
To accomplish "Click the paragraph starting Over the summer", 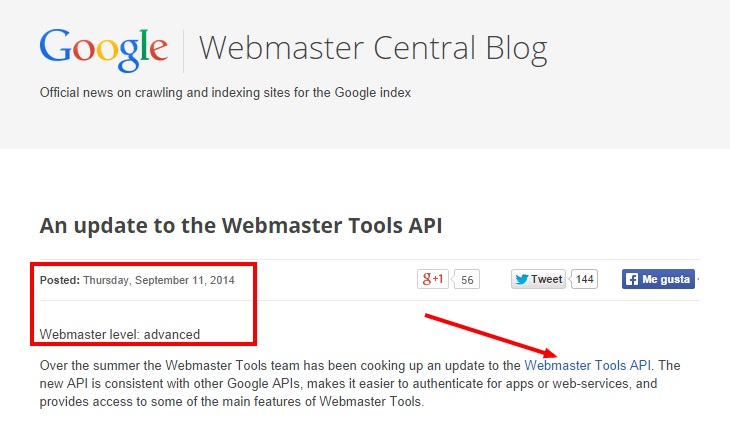I will point(360,383).
